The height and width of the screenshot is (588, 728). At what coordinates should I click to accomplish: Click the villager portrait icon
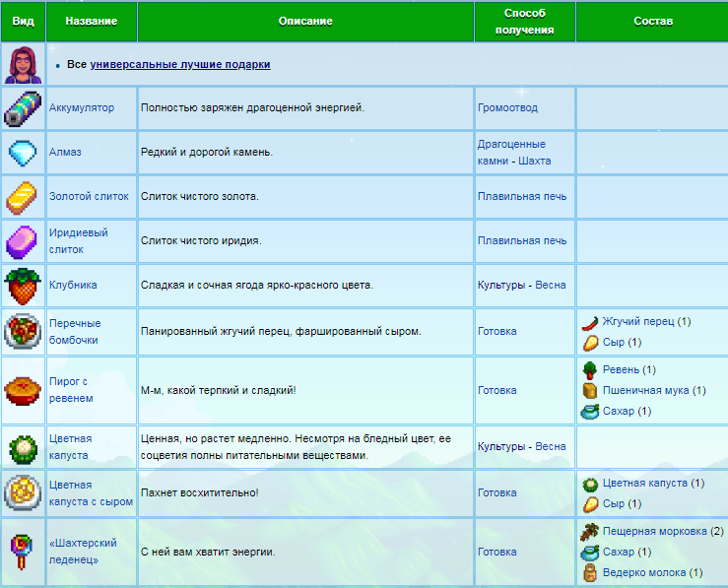point(23,64)
